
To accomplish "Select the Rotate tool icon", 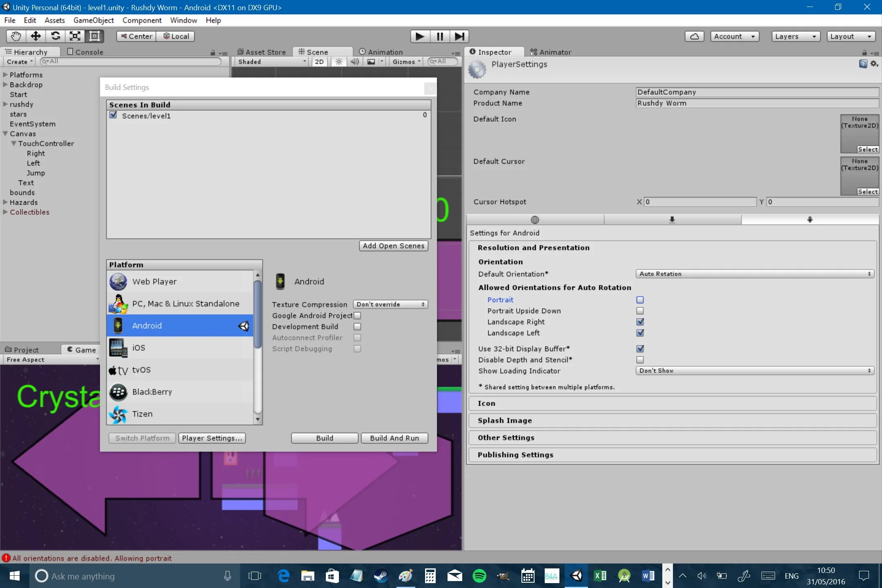I will [x=56, y=36].
